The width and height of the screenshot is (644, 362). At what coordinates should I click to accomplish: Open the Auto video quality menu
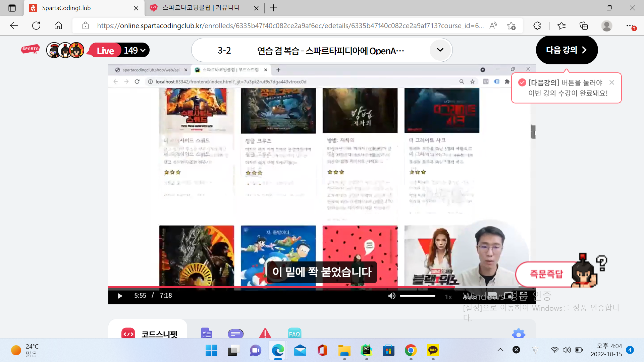click(x=470, y=297)
